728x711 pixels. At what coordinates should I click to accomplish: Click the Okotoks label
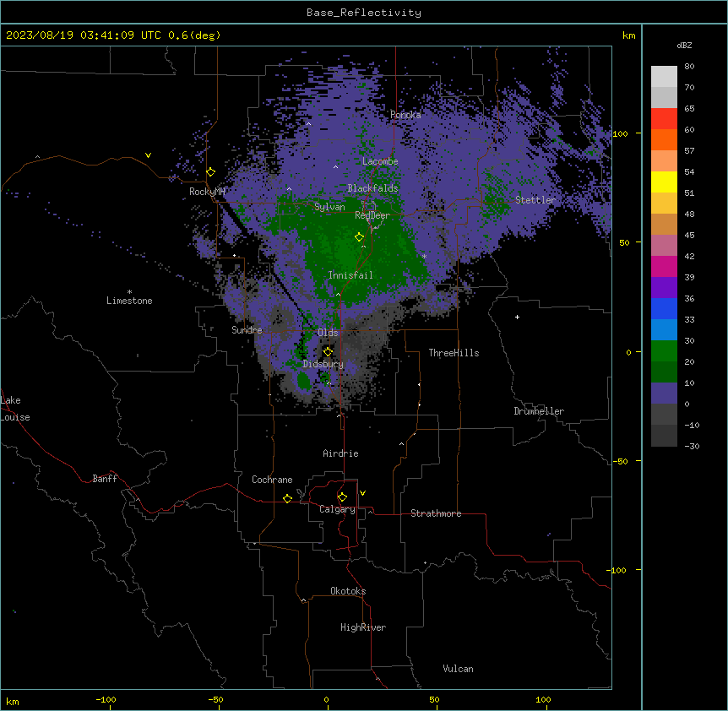pos(348,591)
